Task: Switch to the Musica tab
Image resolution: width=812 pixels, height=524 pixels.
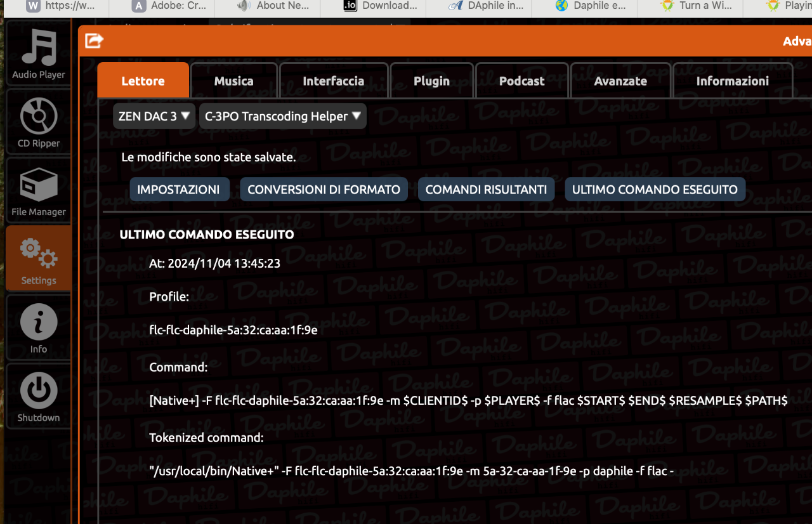Action: (x=234, y=81)
